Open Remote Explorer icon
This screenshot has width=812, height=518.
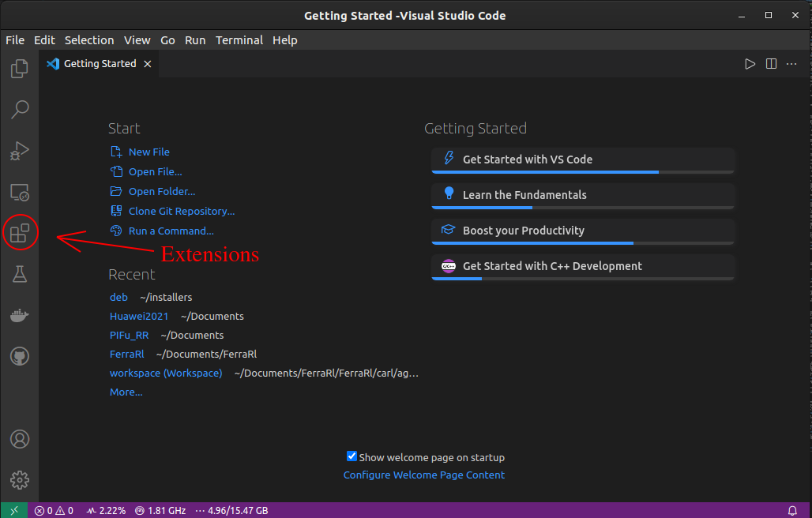click(x=20, y=192)
